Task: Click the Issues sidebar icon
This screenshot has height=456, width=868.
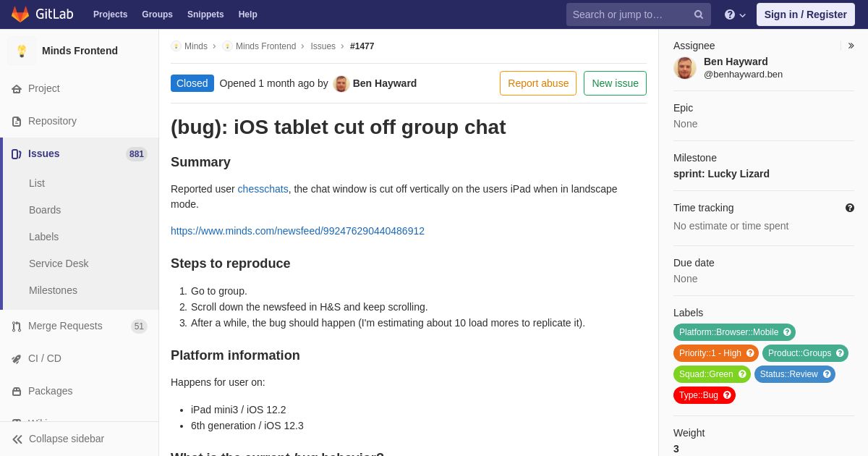Action: pos(17,154)
